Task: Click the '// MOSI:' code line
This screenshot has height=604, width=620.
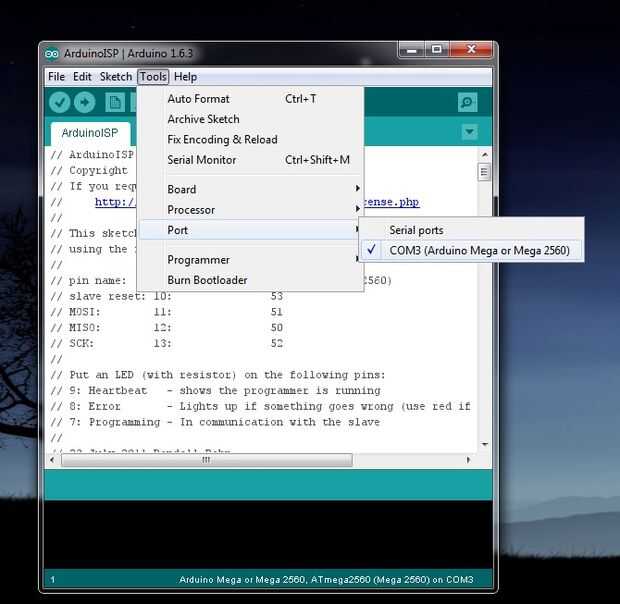Action: (167, 312)
